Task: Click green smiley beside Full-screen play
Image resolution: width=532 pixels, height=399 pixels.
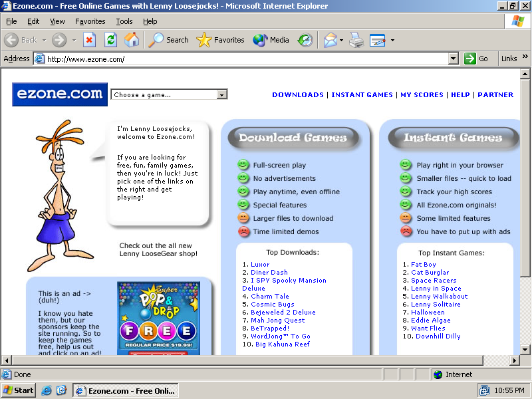Action: [243, 164]
